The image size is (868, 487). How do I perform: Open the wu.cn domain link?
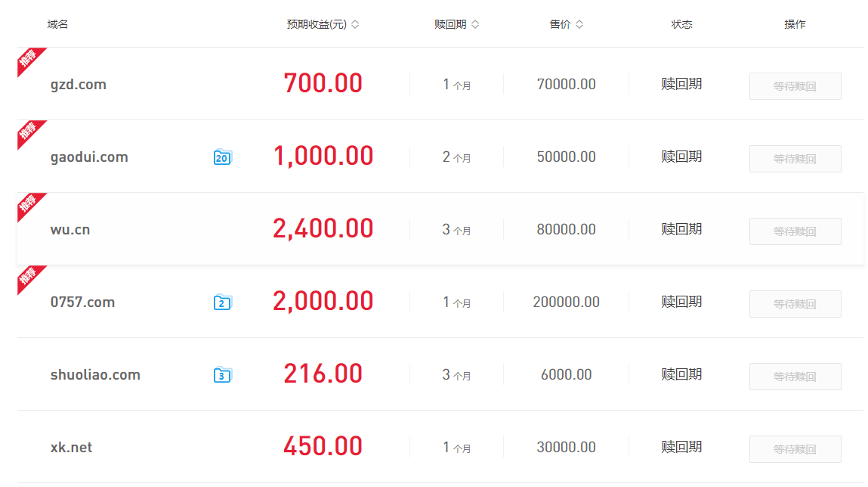(x=70, y=229)
